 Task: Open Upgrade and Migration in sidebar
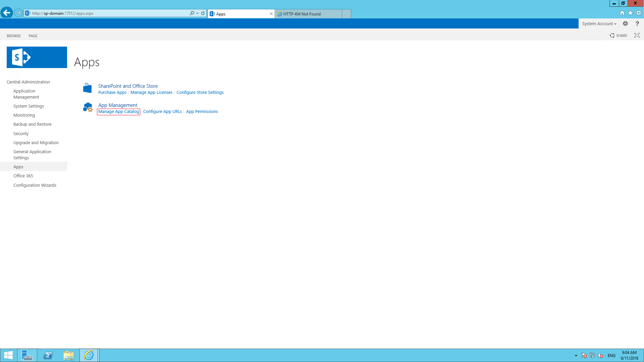(36, 142)
